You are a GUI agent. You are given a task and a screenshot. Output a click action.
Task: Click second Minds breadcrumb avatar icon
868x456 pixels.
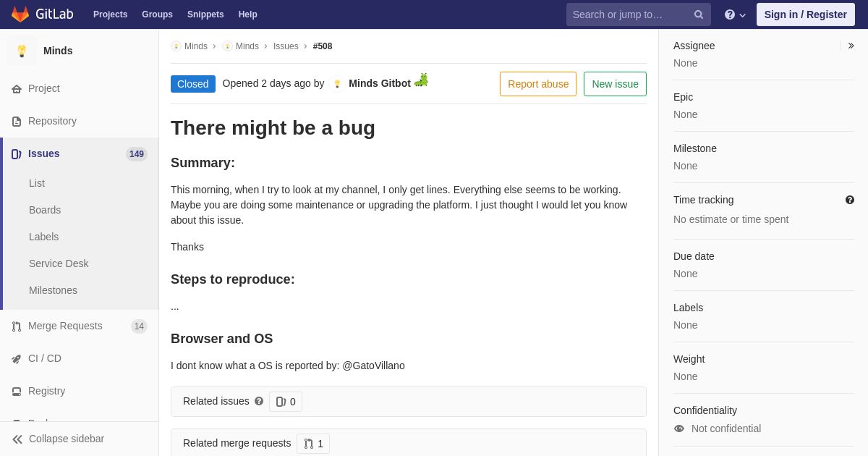(227, 46)
